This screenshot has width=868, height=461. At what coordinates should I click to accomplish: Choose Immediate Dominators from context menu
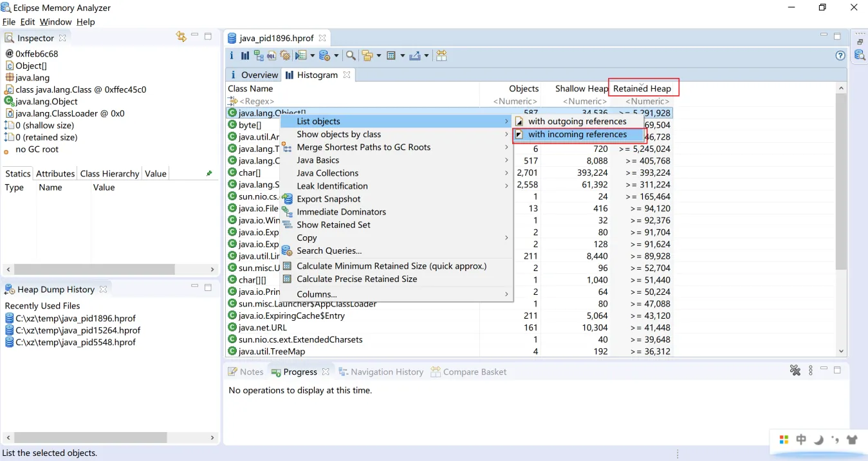396,212
